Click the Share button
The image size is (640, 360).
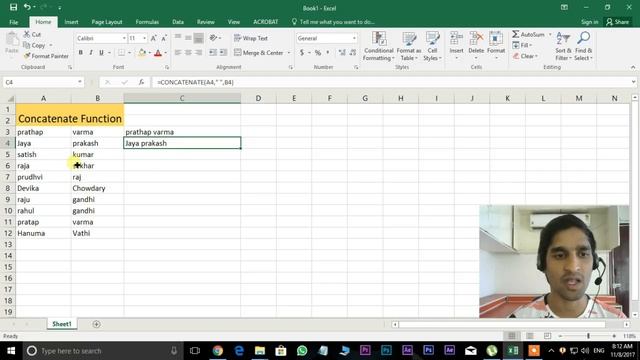pyautogui.click(x=618, y=22)
